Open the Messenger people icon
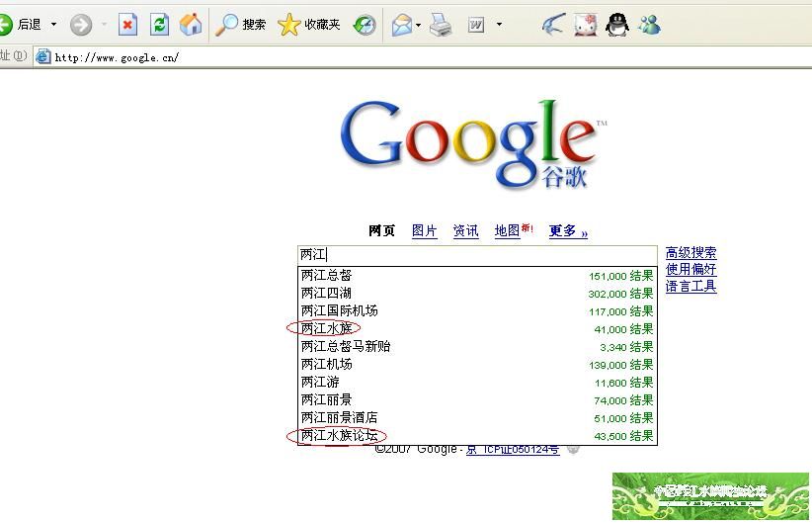The height and width of the screenshot is (523, 812). pyautogui.click(x=649, y=25)
